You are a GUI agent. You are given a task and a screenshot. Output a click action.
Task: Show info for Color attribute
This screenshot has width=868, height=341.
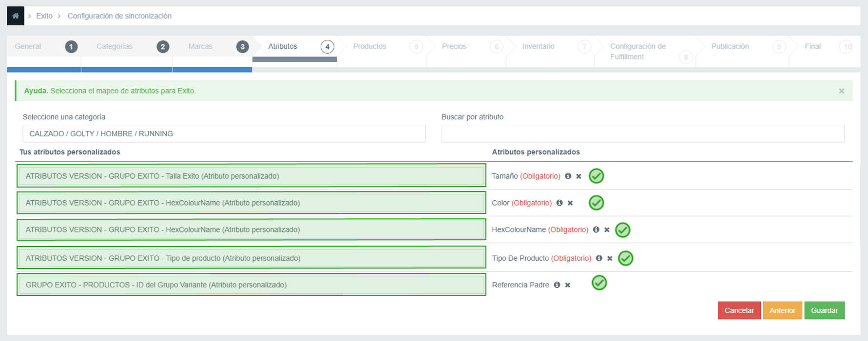pos(559,203)
